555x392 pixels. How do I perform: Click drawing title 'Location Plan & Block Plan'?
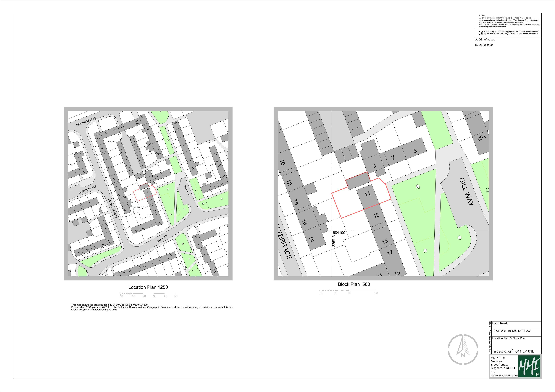[x=509, y=338]
